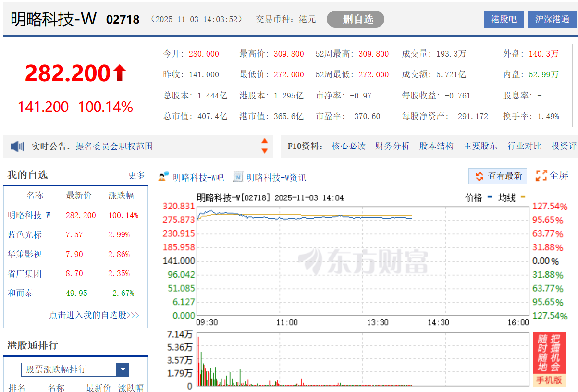This screenshot has width=578, height=392.
Task: Click the 全屏 fullscreen icon
Action: pos(541,175)
